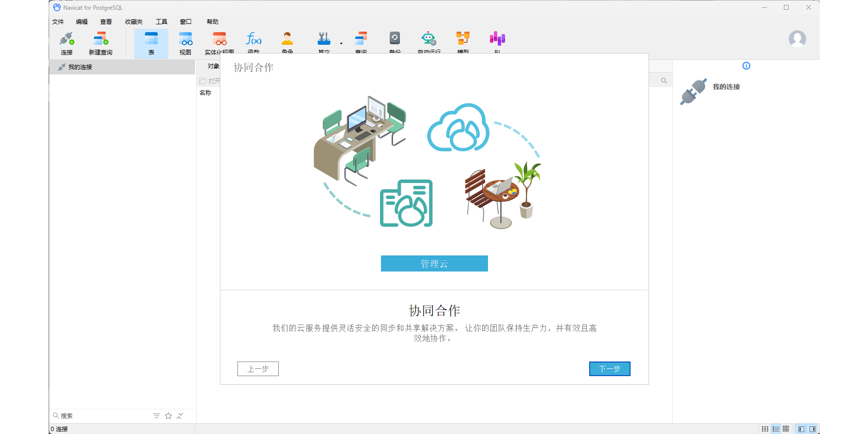Open the model diagram toolbar icon
This screenshot has width=868, height=434.
pyautogui.click(x=463, y=39)
